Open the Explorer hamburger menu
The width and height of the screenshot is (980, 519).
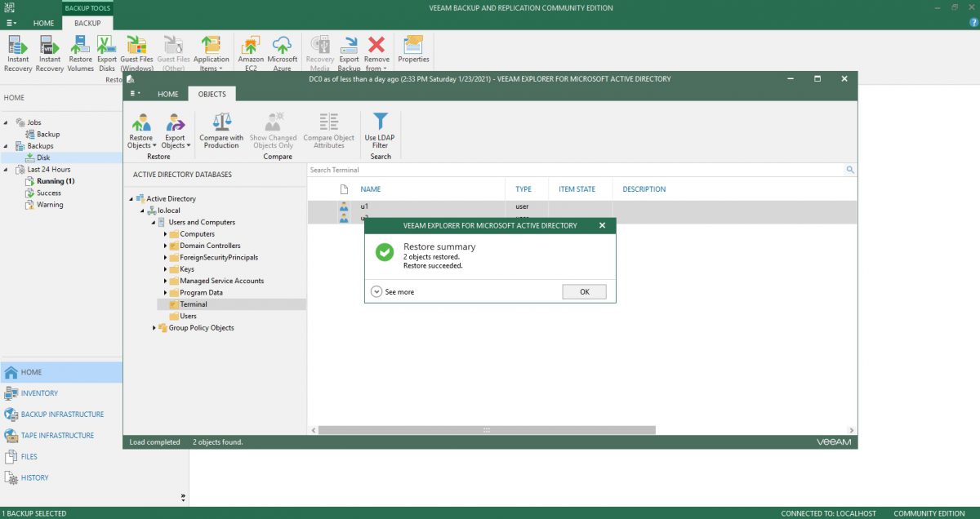point(134,94)
